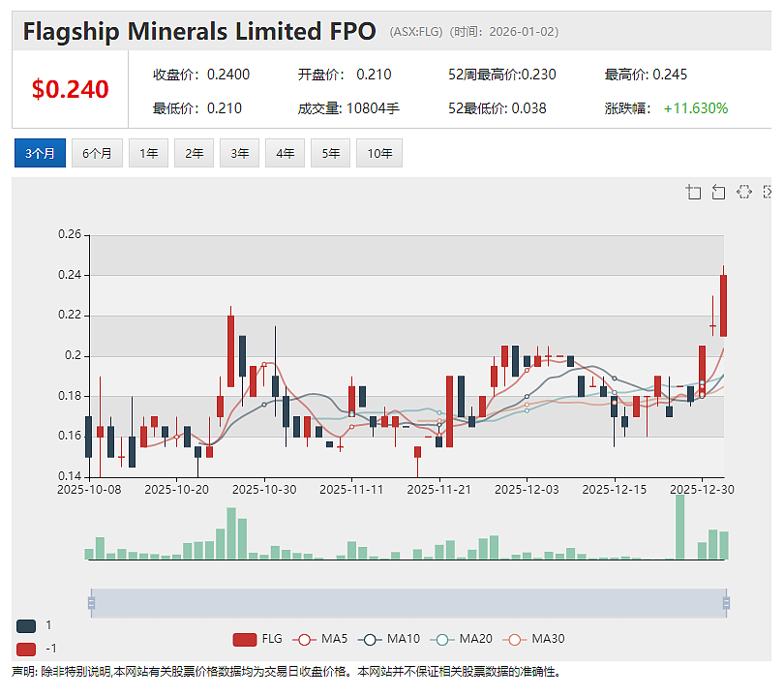This screenshot has height=696, width=784.
Task: Click the 0.22 y-axis label
Action: 70,315
